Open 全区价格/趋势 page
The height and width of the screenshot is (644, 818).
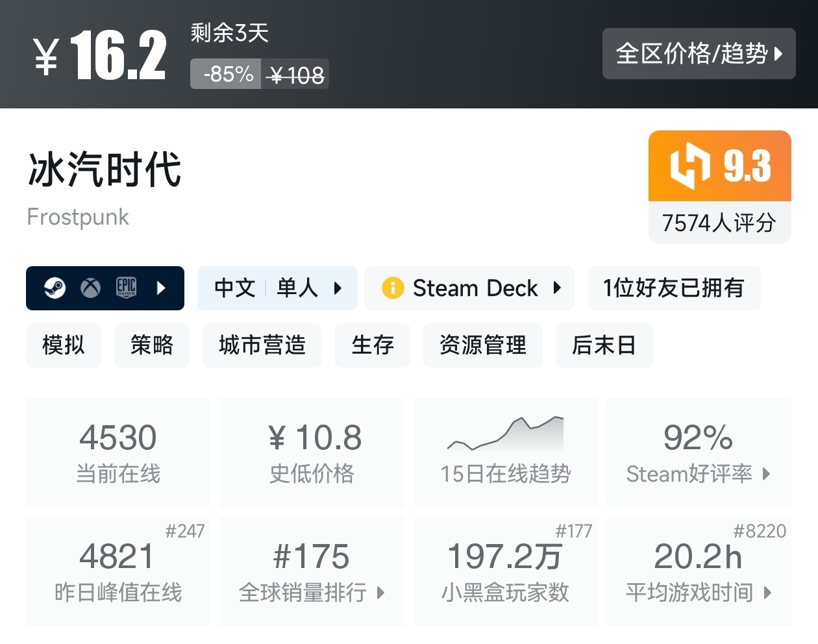(x=699, y=55)
